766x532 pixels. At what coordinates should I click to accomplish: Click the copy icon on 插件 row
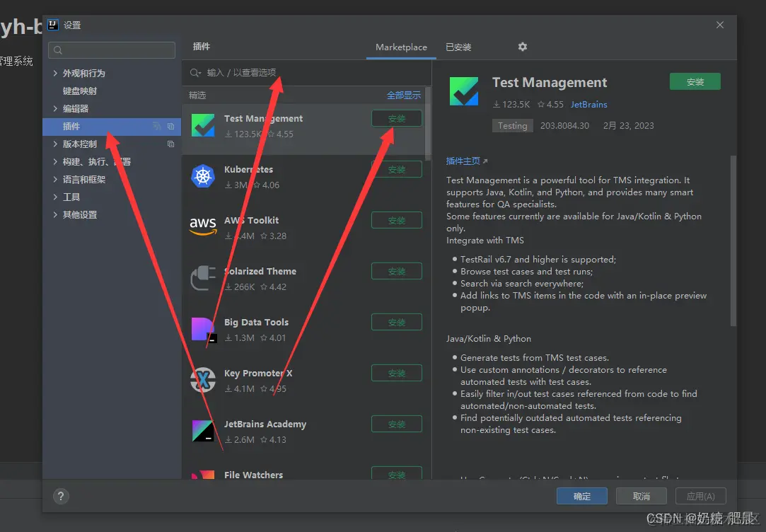(x=170, y=127)
